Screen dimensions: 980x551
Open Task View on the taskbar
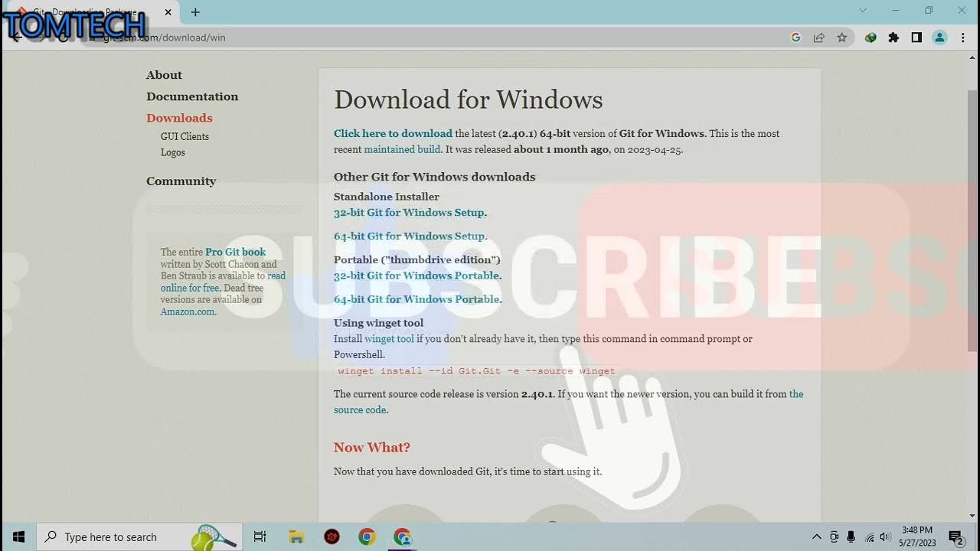[260, 537]
